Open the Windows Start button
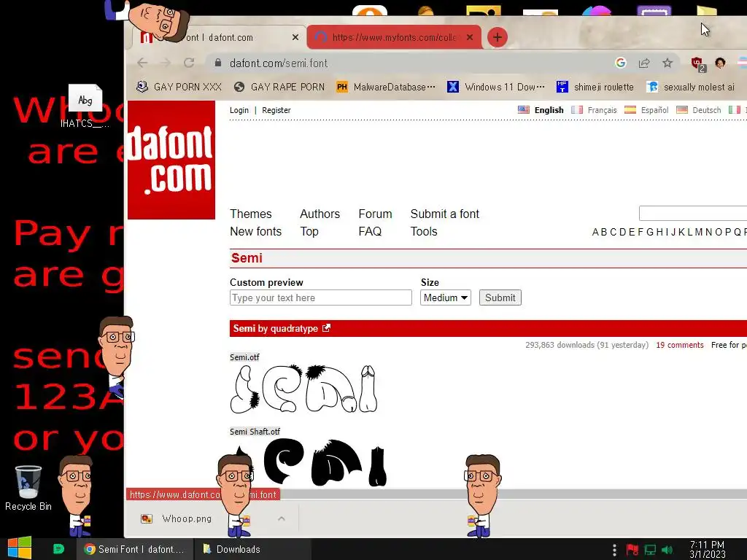747x560 pixels. tap(19, 549)
